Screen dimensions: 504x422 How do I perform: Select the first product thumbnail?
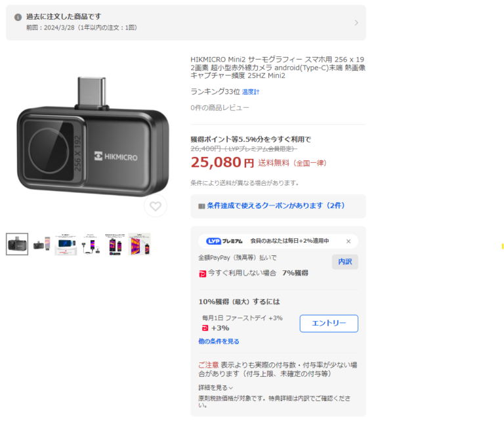click(17, 244)
